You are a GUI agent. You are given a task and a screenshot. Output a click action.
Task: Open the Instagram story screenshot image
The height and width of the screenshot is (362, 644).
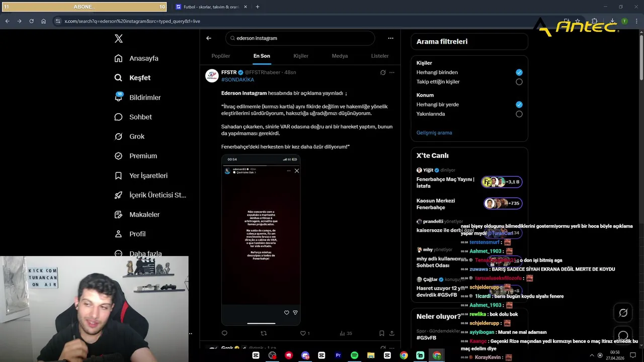tap(261, 240)
